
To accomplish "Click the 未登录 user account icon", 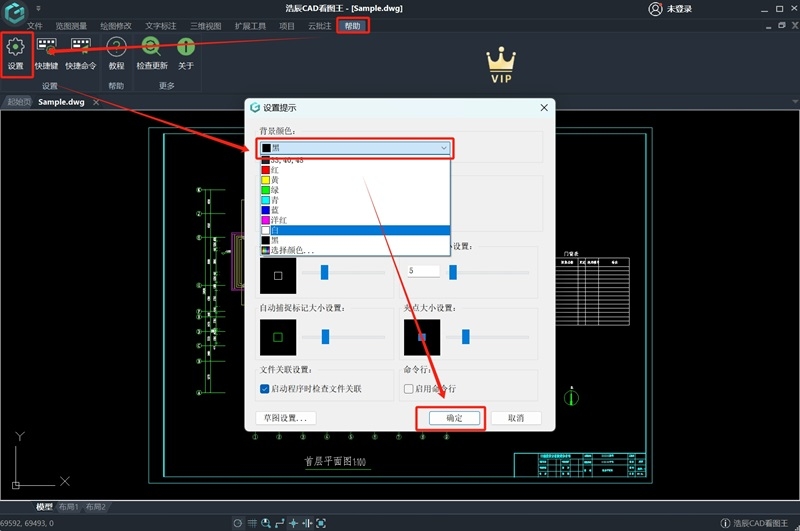I will pos(655,9).
